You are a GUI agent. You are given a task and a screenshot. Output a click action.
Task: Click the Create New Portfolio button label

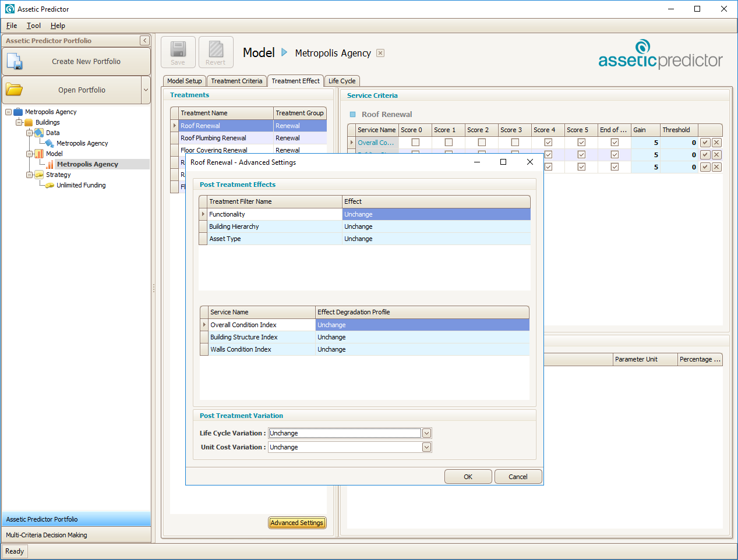tap(86, 61)
